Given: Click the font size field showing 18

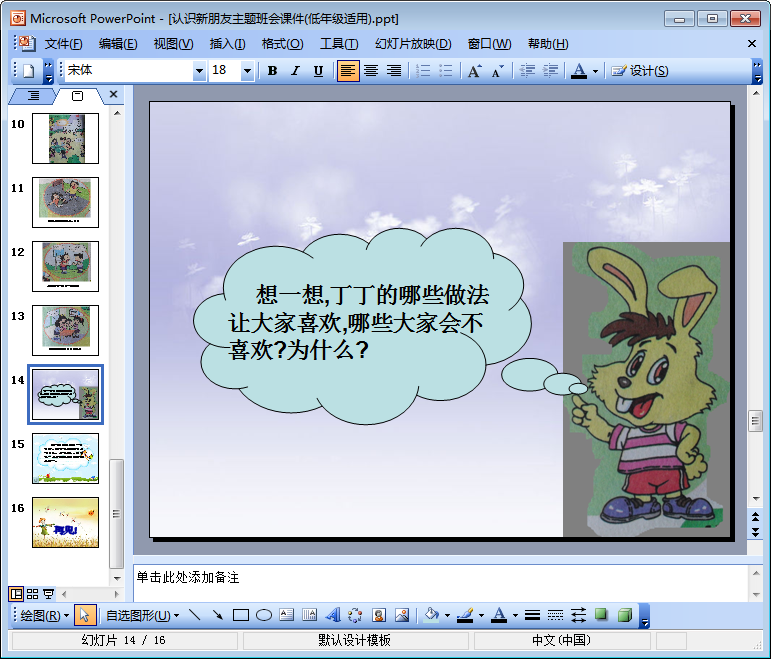Looking at the screenshot, I should pos(225,71).
